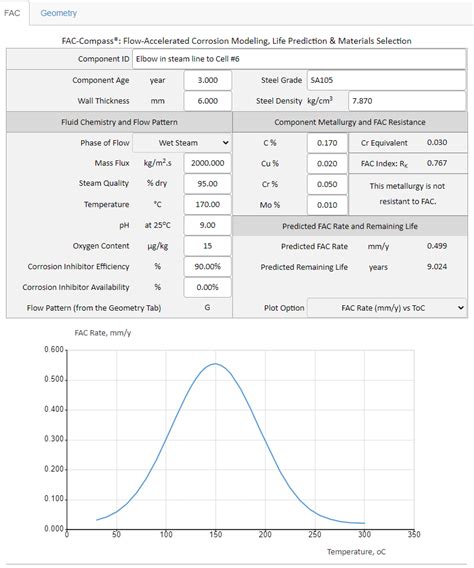The height and width of the screenshot is (568, 474).
Task: Click Component Metallurgy and FAC Resistance header
Action: (x=350, y=122)
